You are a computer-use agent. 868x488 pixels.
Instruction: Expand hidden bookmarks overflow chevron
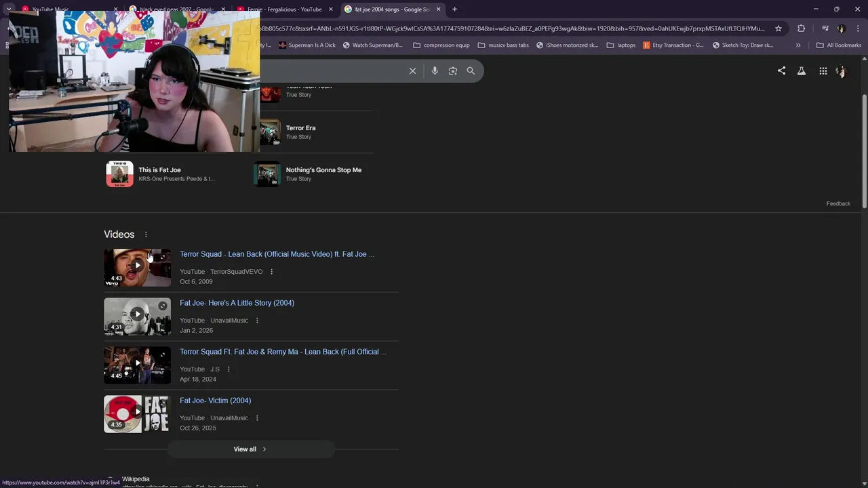798,45
